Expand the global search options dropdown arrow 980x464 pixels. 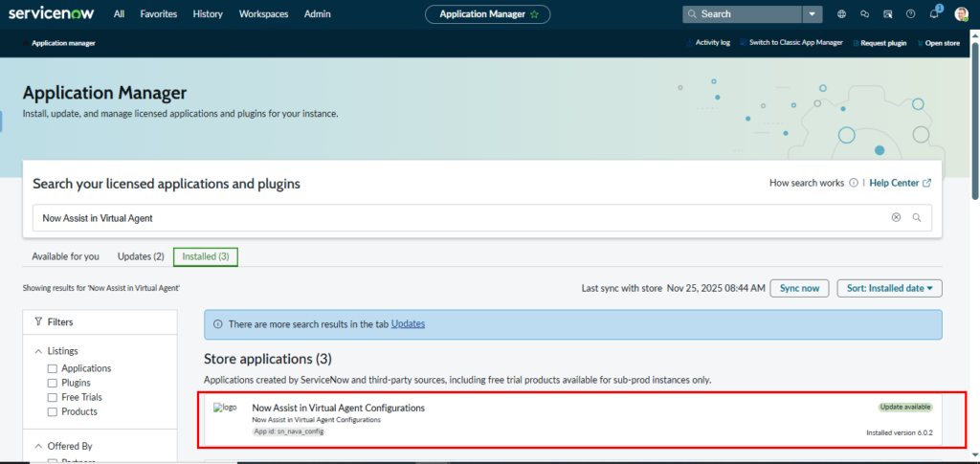813,14
